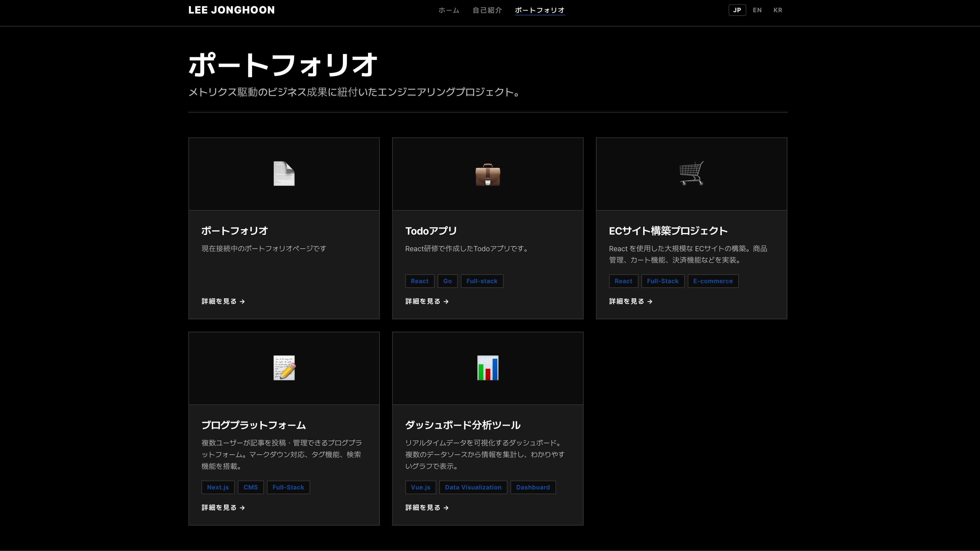Click the dashboard description starting リアルタイムデータを可視化

[485, 454]
